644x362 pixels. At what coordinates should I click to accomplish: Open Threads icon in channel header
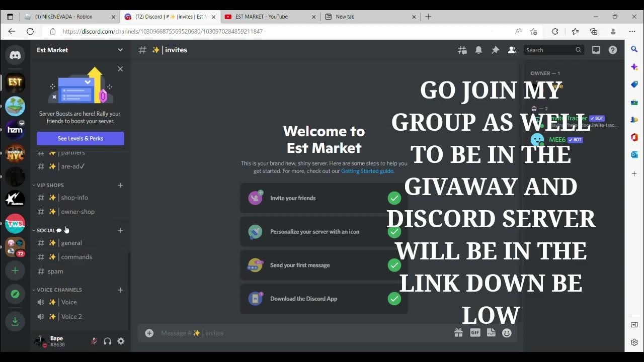462,50
